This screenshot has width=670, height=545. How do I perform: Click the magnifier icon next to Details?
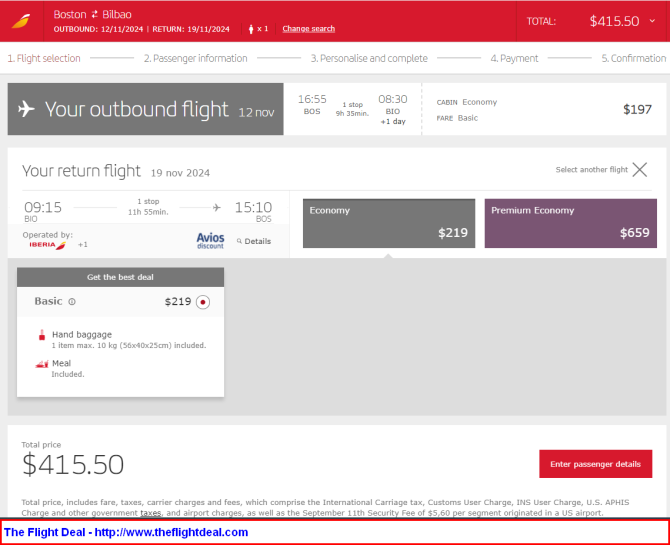tap(239, 241)
